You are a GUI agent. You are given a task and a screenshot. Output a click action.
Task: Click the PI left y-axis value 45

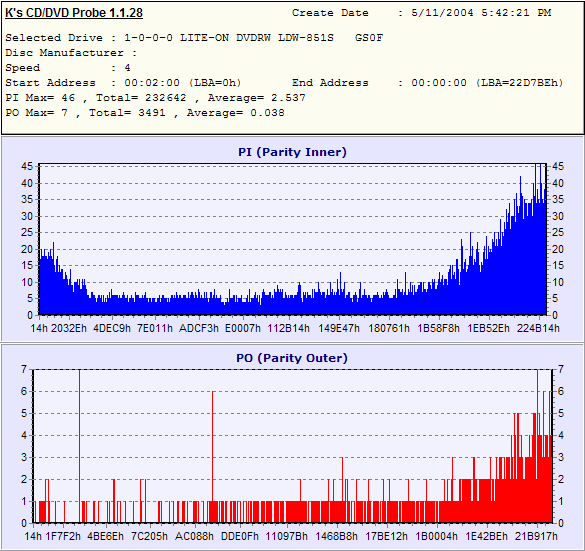point(27,166)
